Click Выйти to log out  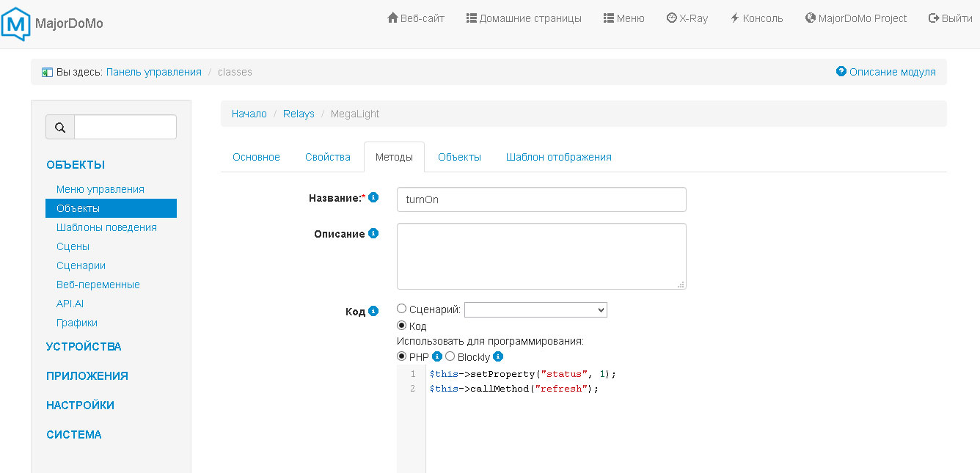pos(950,18)
